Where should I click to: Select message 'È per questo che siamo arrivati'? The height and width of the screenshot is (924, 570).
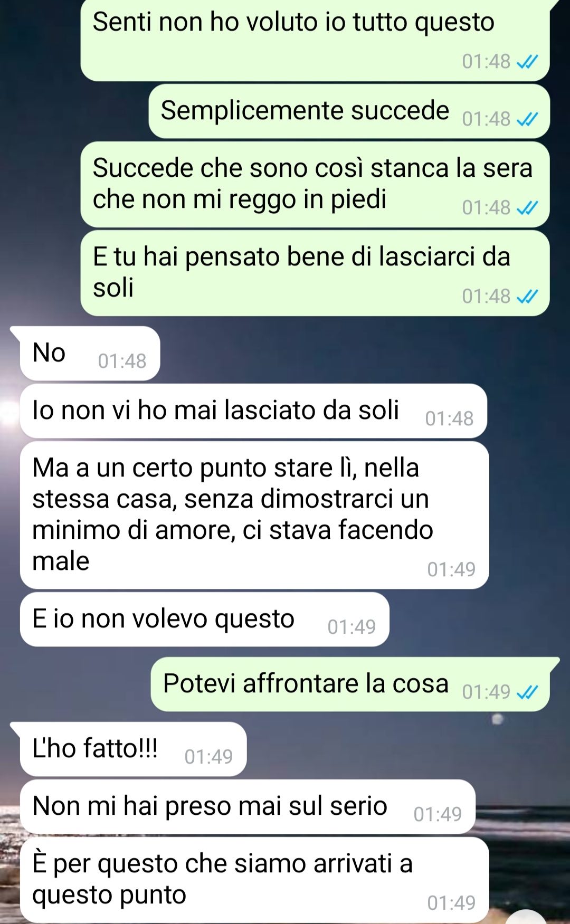coord(254,880)
